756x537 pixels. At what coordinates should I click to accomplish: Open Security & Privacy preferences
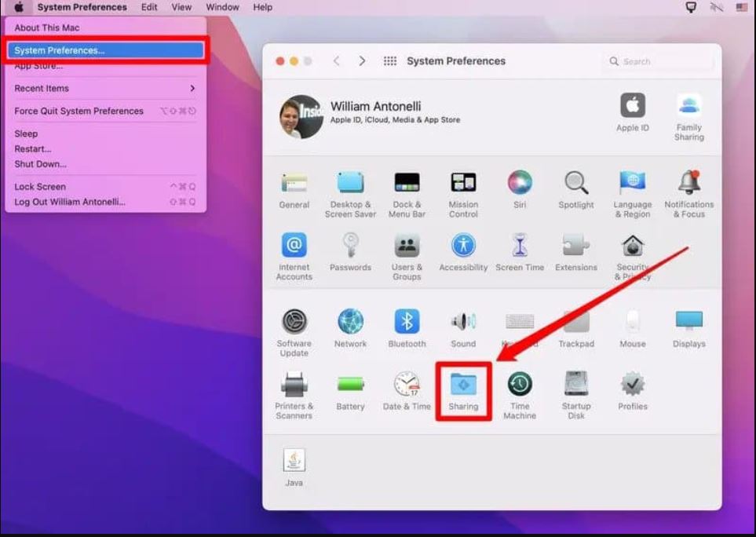click(x=633, y=257)
